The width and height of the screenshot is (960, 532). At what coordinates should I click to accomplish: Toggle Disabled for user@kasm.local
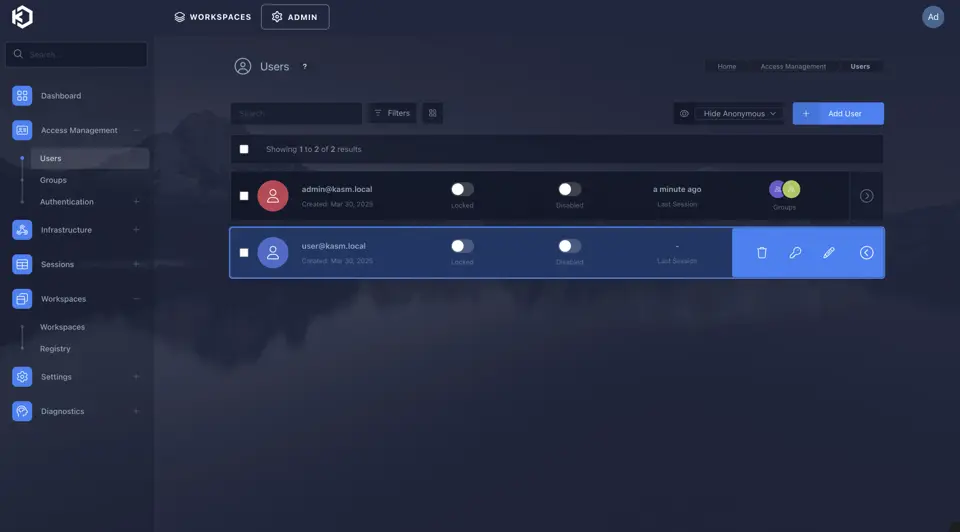569,246
